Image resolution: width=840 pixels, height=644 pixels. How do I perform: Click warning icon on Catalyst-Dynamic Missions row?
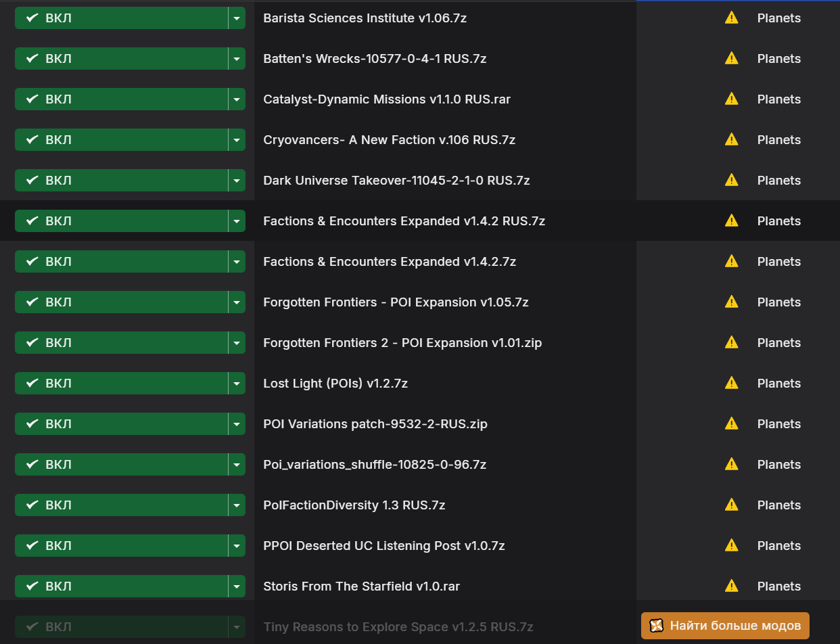[x=731, y=99]
